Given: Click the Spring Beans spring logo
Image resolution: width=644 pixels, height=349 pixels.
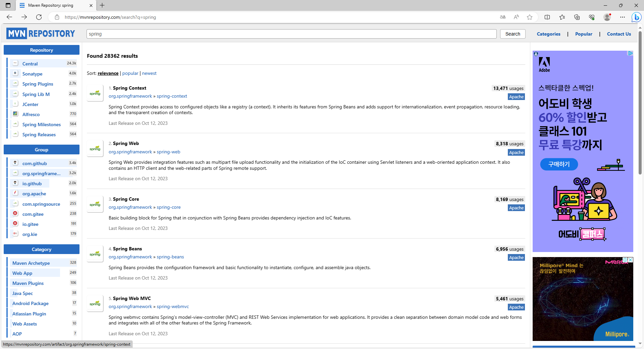Looking at the screenshot, I should click(x=95, y=254).
